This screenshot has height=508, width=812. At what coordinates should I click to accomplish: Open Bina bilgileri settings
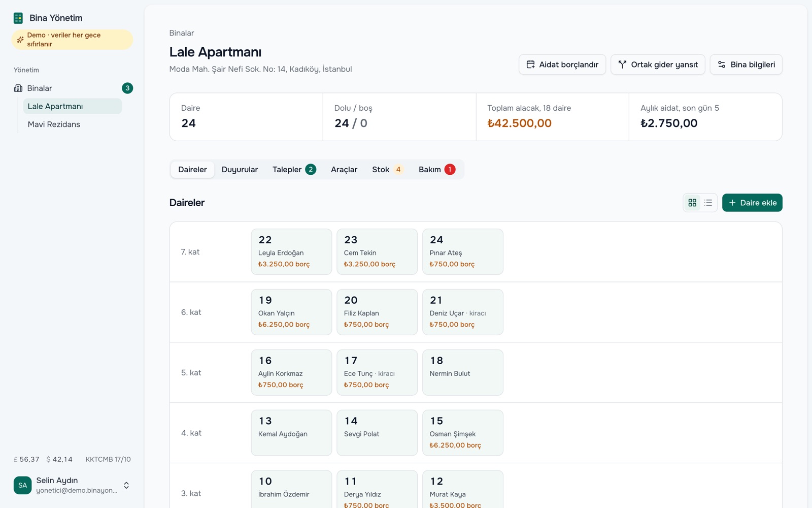[746, 65]
